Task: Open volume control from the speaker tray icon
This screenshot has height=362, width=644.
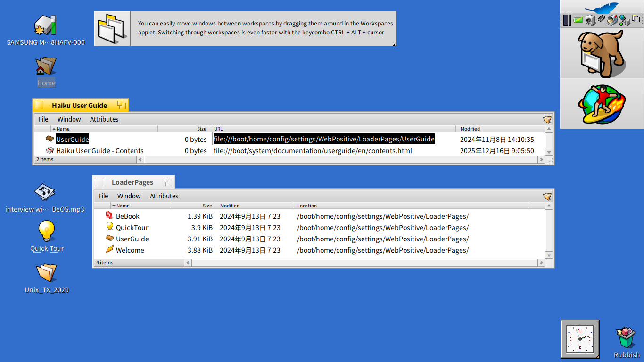Action: 590,20
